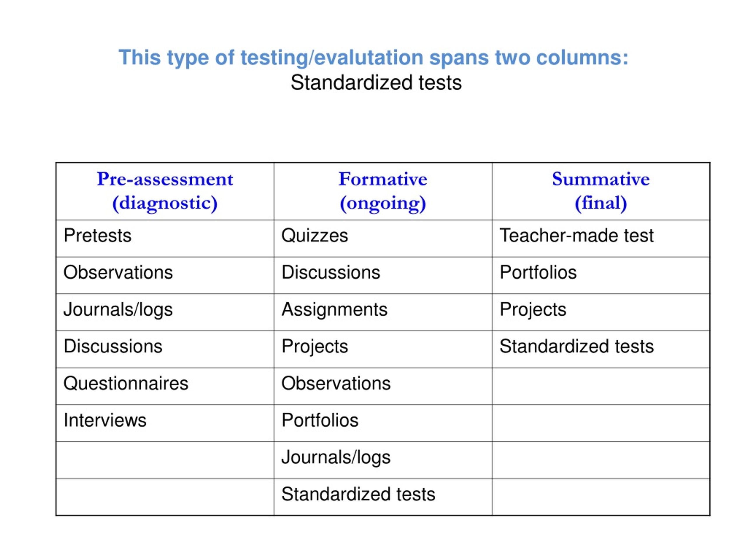Select the Questionnaires cell
This screenshot has width=747, height=560.
click(165, 386)
